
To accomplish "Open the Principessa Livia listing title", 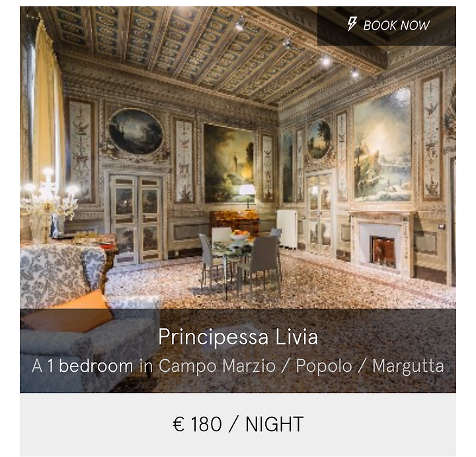I will (238, 336).
